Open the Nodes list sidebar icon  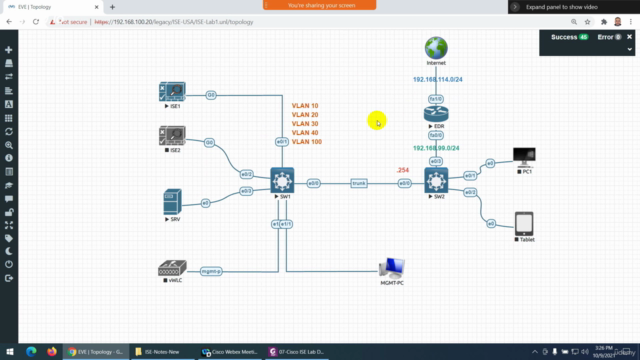click(x=9, y=63)
